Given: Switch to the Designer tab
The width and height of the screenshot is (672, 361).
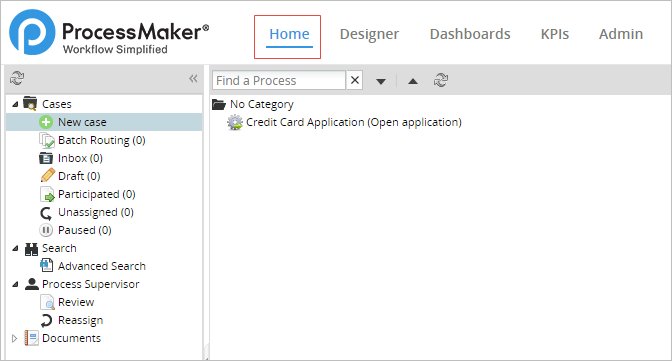Looking at the screenshot, I should tap(369, 34).
